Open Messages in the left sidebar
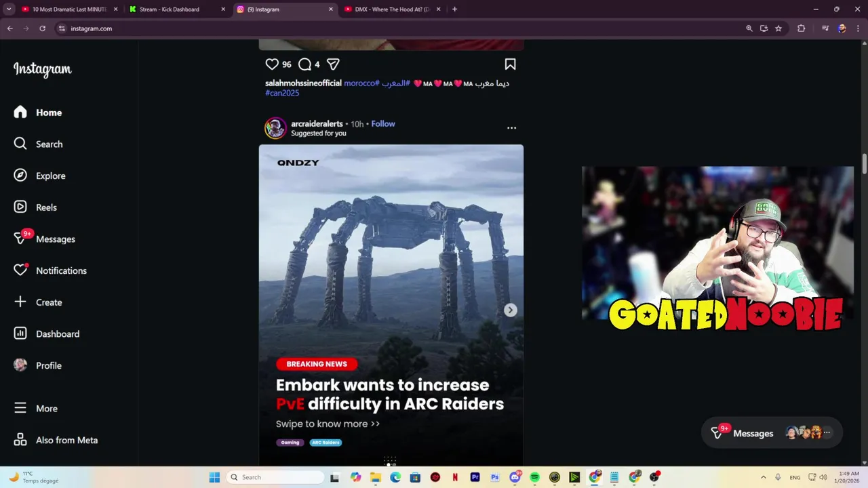This screenshot has width=868, height=488. click(45, 239)
